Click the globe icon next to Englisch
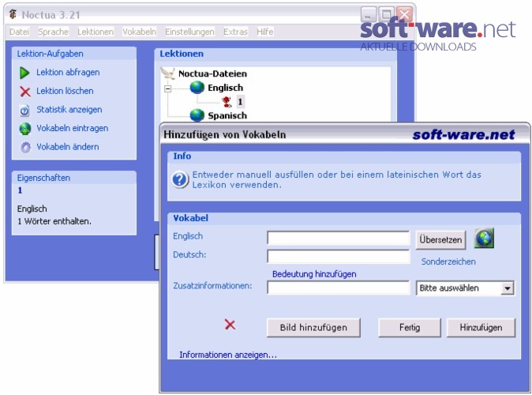 pos(197,87)
